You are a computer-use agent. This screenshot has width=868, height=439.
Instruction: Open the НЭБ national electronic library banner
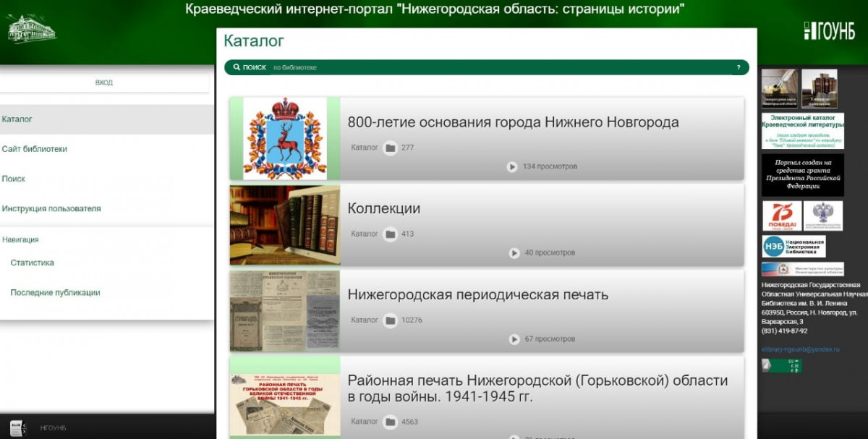(793, 246)
